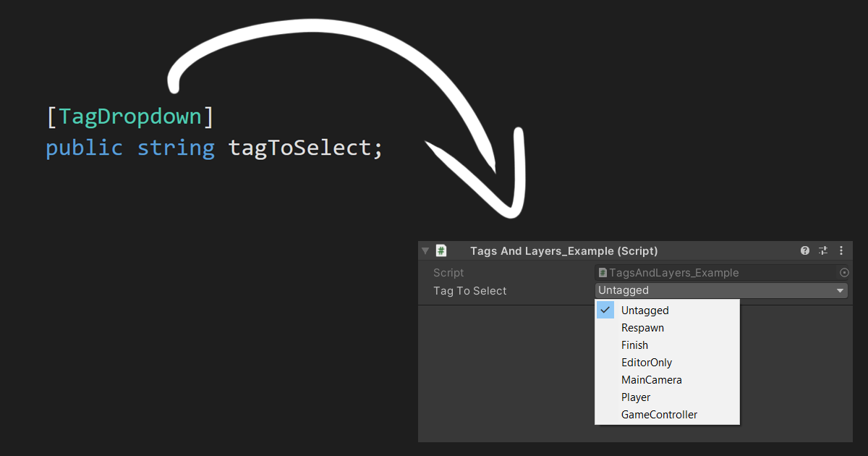This screenshot has width=868, height=456.
Task: Select the checked Untagged entry in the dropdown
Action: [x=644, y=310]
